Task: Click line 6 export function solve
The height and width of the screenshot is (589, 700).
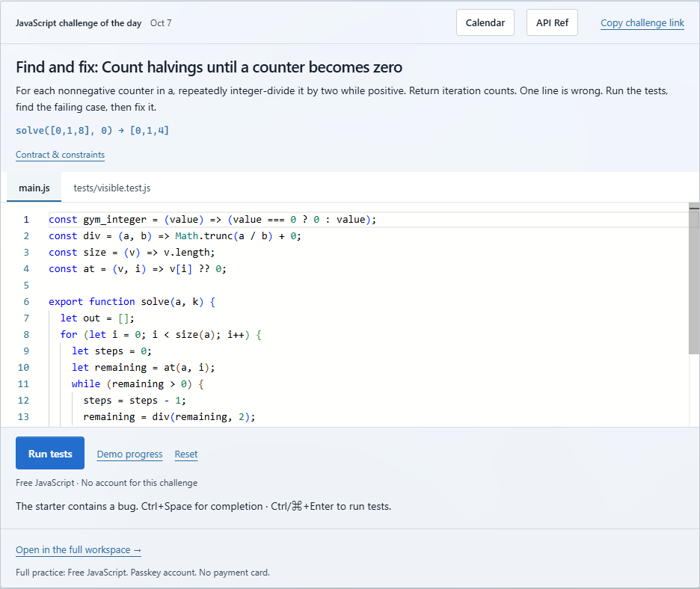Action: tap(132, 302)
